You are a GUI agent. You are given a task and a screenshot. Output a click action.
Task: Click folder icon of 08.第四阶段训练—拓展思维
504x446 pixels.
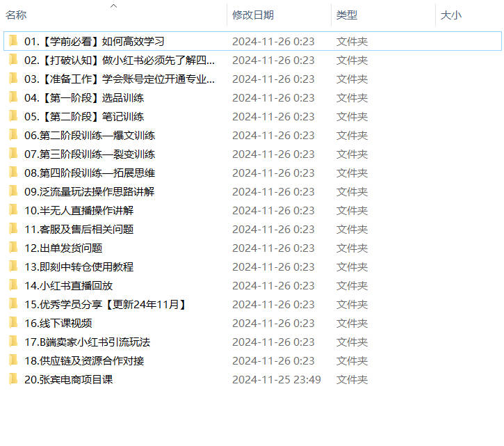tap(13, 173)
